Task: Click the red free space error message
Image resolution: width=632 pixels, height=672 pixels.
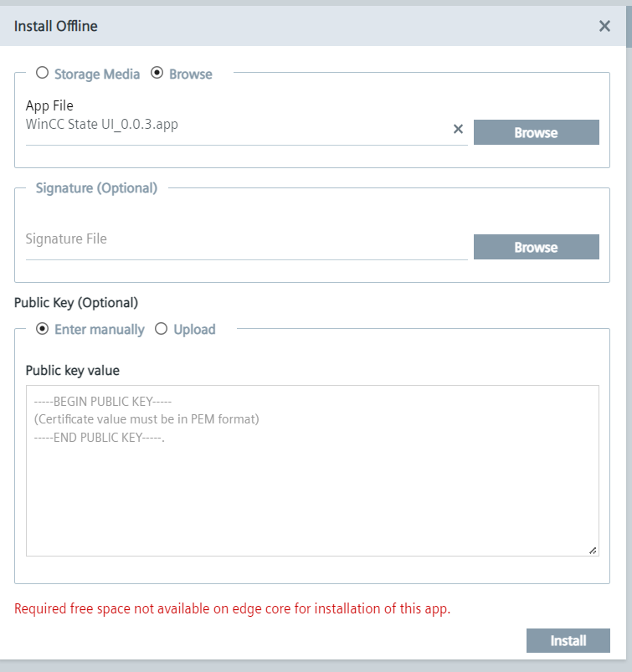Action: (233, 608)
